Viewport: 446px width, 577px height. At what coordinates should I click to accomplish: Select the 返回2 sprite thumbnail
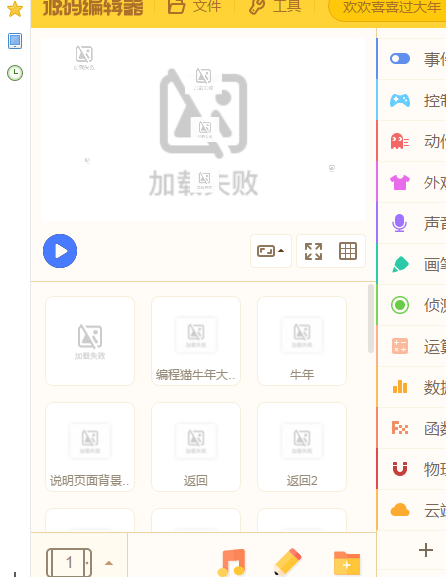pos(302,447)
